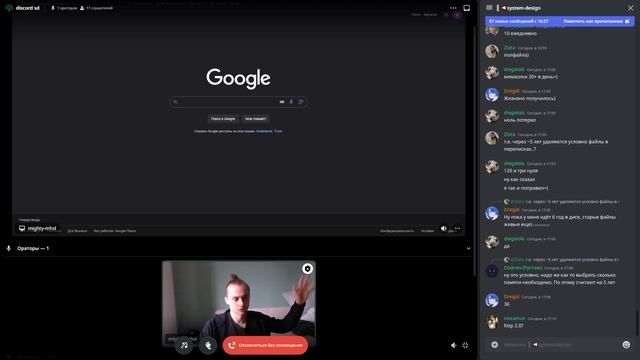Click the raise hand button
The image size is (640, 360).
(x=208, y=345)
